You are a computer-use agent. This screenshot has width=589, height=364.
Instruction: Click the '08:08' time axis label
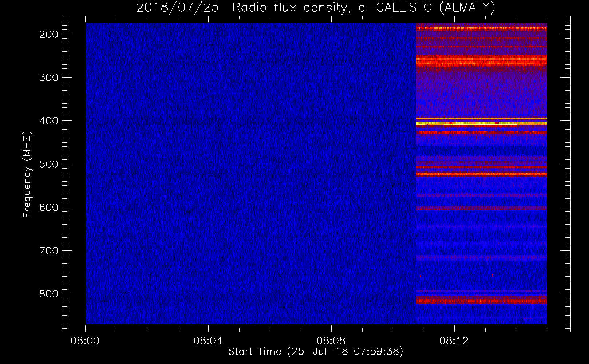[x=331, y=341]
